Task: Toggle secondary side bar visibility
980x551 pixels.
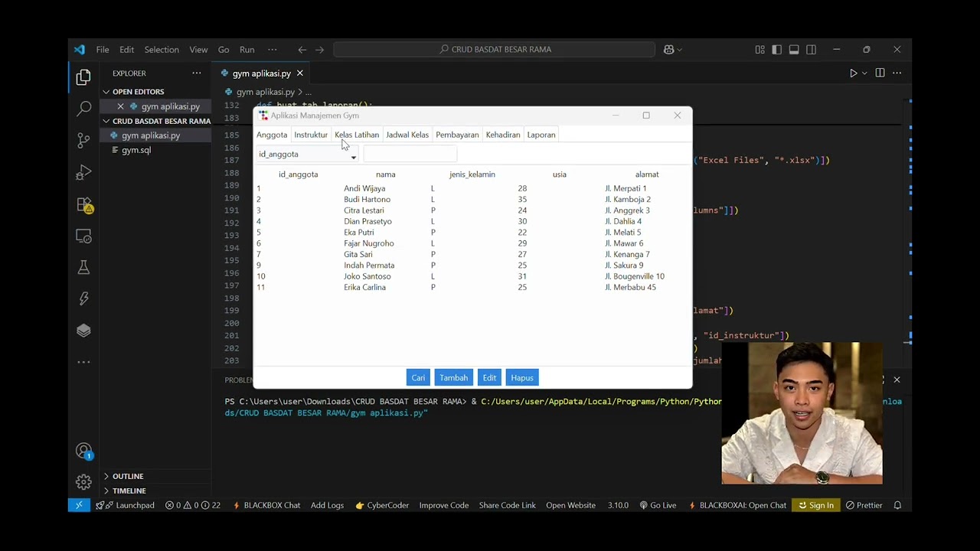Action: (x=811, y=50)
